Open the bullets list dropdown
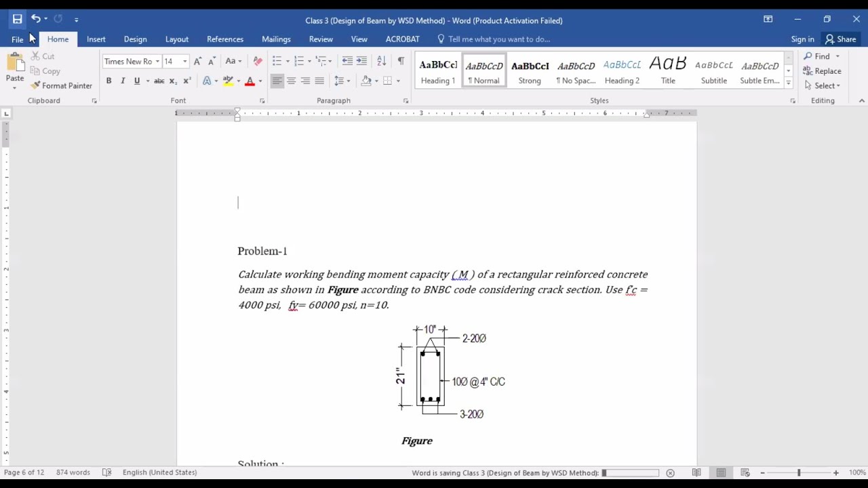 [288, 62]
